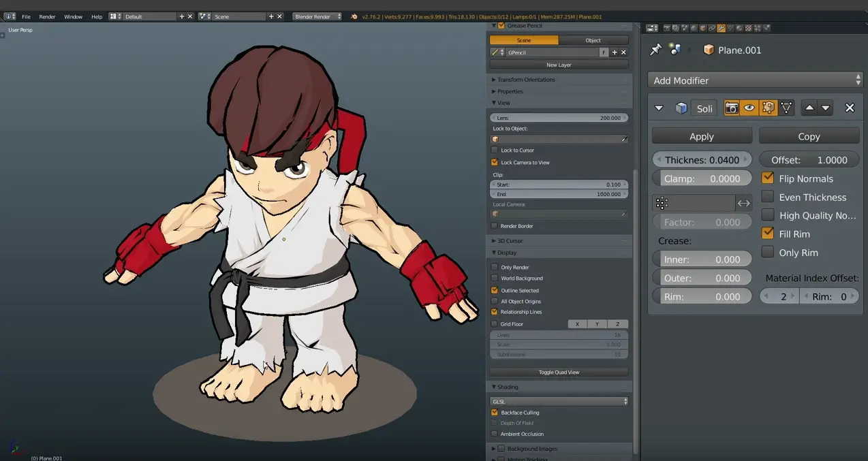The height and width of the screenshot is (461, 868).
Task: Remove the Solidify modifier
Action: [850, 108]
